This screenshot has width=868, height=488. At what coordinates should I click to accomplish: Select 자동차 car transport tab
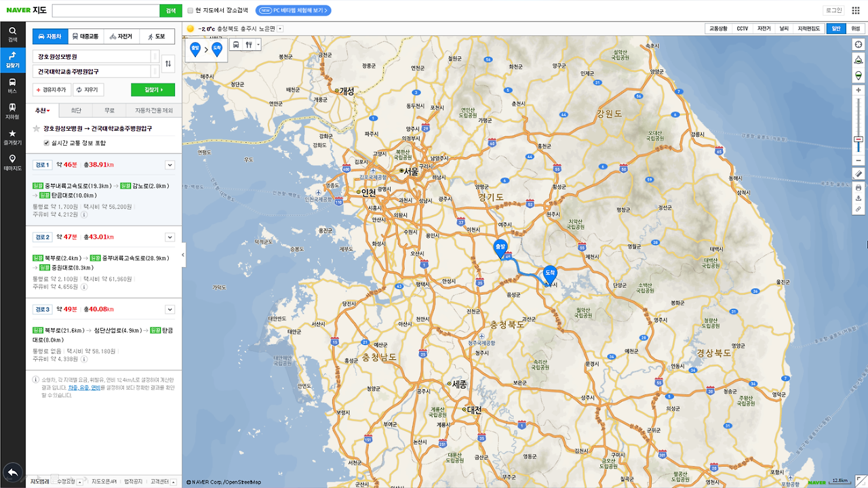pos(50,37)
